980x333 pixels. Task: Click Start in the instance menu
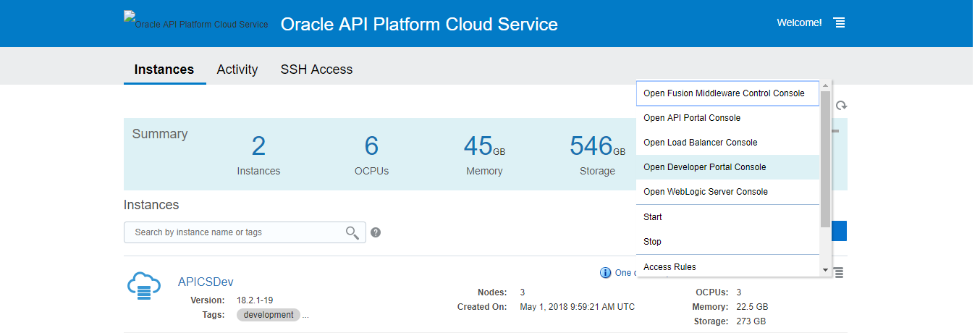click(727, 217)
